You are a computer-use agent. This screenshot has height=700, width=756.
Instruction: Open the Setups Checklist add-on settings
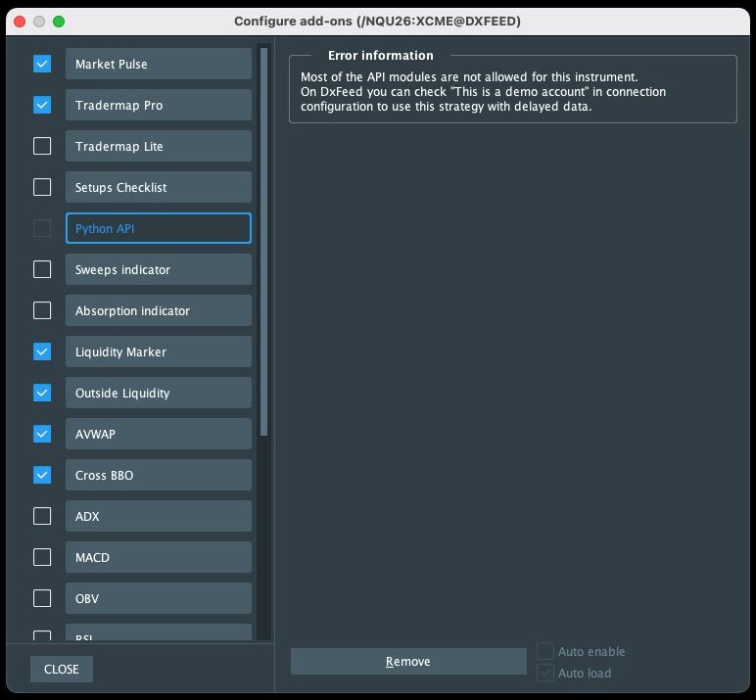tap(158, 187)
